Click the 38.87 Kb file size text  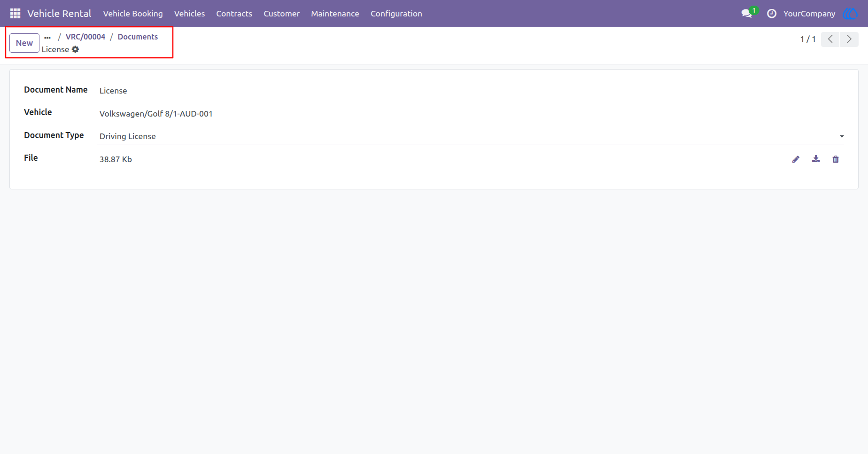116,159
